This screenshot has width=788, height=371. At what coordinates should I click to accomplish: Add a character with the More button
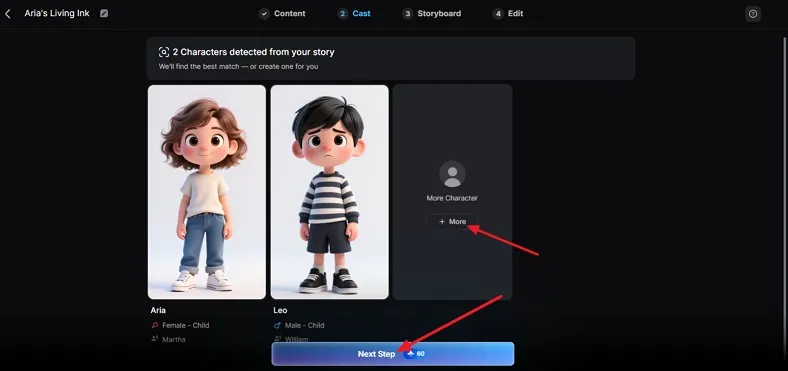452,222
